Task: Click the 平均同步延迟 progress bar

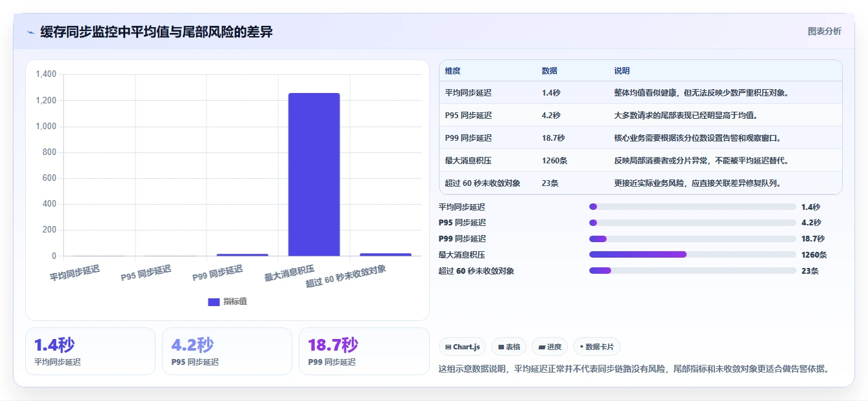Action: pyautogui.click(x=692, y=207)
